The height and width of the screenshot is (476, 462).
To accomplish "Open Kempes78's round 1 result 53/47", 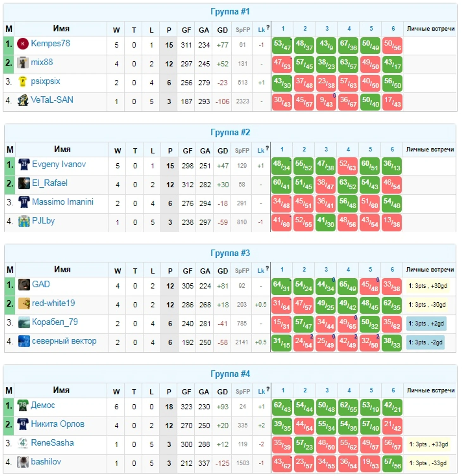I will click(x=282, y=46).
